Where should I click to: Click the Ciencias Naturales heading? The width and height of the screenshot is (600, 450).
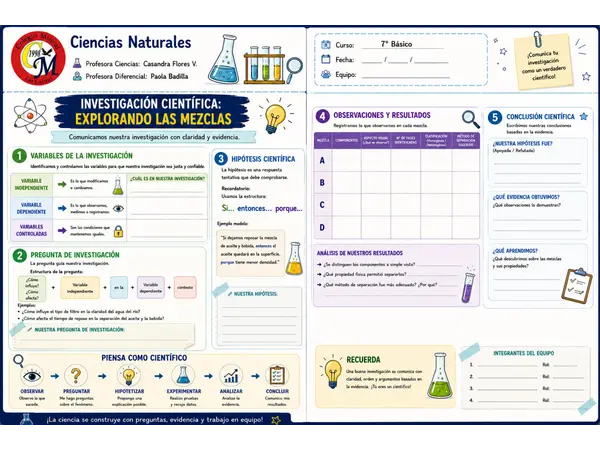(x=130, y=42)
